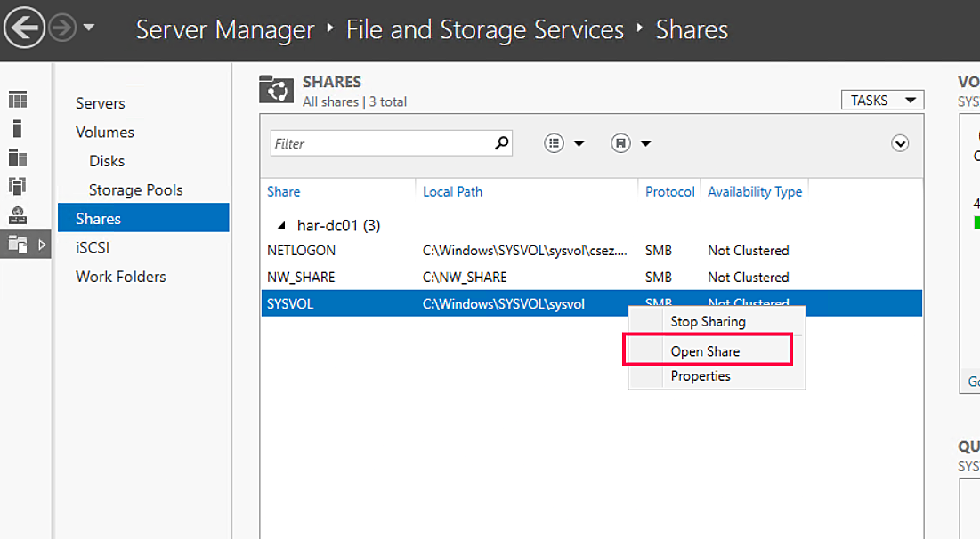Type in the Filter search field
This screenshot has width=980, height=539.
pyautogui.click(x=383, y=142)
